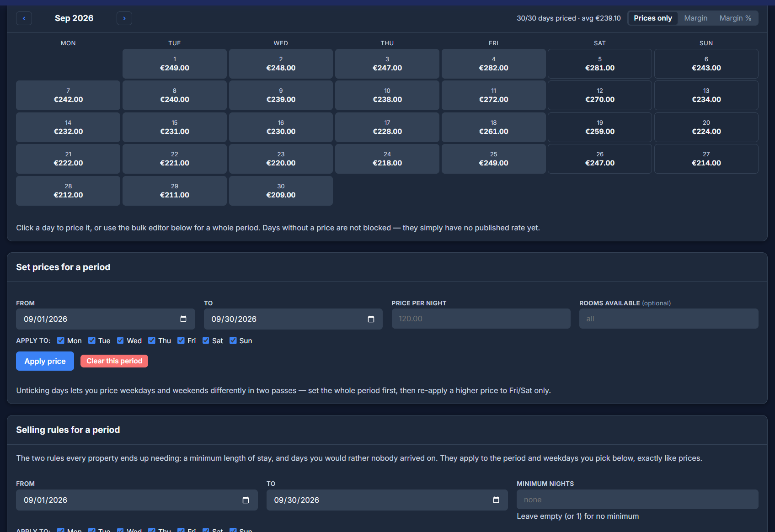
Task: Select Sep 24 priced €218.00
Action: [x=387, y=159]
